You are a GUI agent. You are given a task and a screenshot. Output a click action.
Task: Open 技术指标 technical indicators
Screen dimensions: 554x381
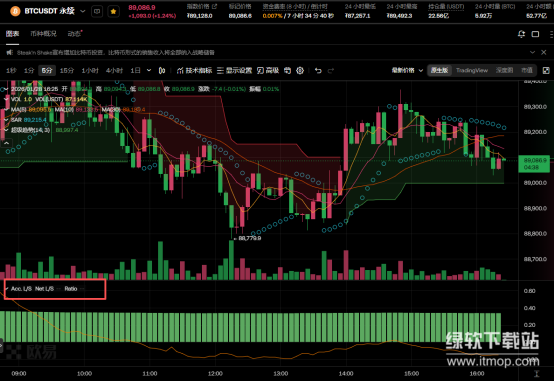click(x=194, y=71)
